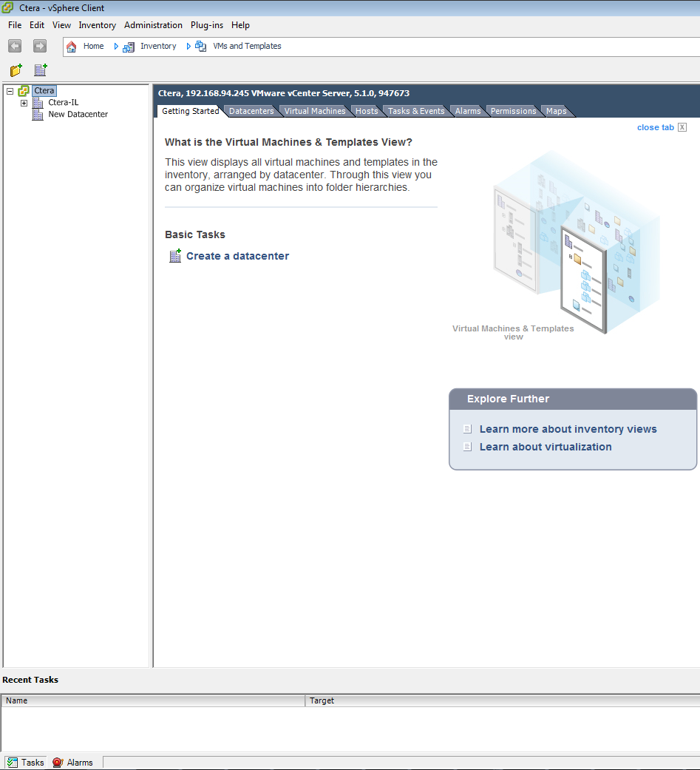Click the Alarms button in status bar
The height and width of the screenshot is (770, 700).
point(72,762)
